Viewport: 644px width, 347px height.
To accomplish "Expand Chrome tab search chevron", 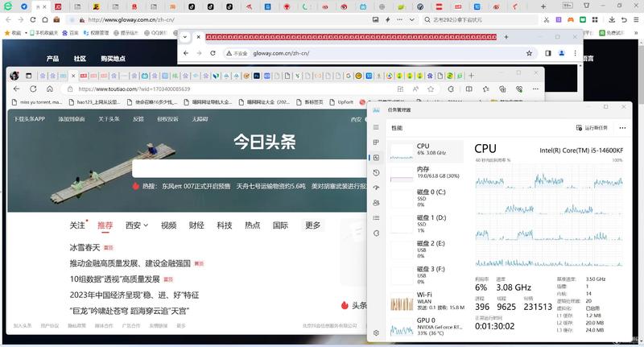I will (185, 37).
